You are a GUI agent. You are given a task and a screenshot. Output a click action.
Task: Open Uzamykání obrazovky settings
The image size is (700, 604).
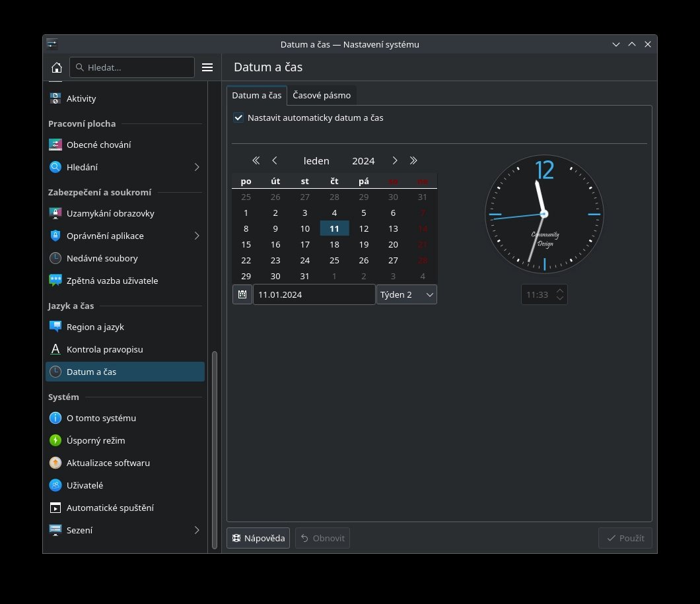click(110, 213)
